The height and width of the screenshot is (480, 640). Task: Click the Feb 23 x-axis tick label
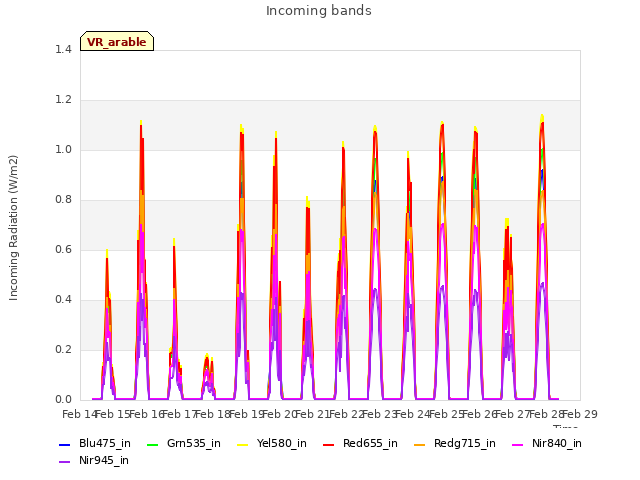pyautogui.click(x=380, y=414)
